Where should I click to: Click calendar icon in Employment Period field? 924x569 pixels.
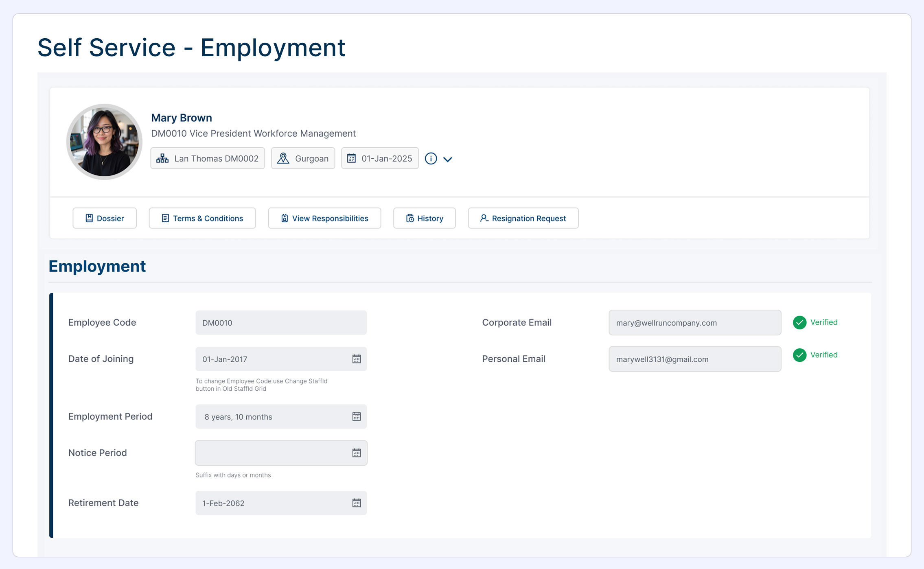[x=356, y=416]
